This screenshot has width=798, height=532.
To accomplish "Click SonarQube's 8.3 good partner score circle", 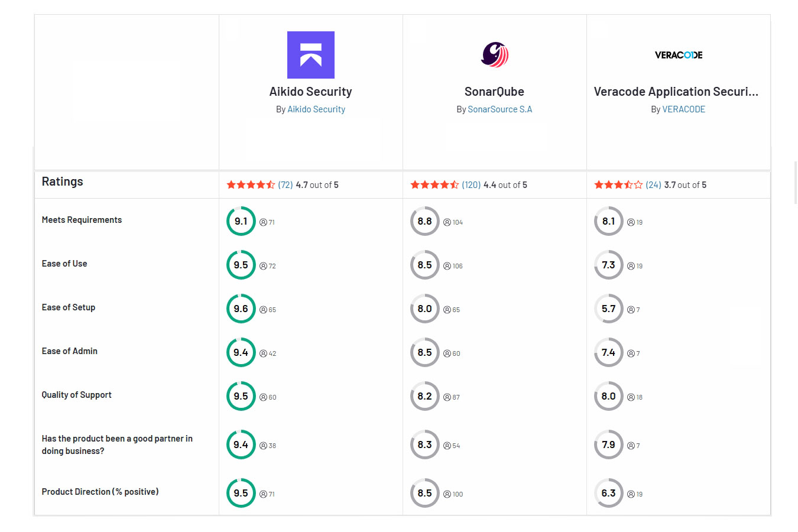I will [x=425, y=445].
